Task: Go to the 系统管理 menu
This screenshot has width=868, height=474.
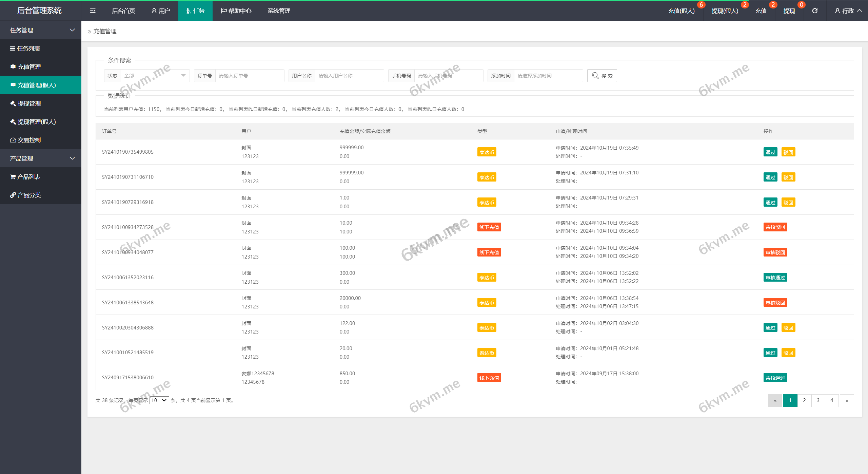Action: pyautogui.click(x=278, y=11)
